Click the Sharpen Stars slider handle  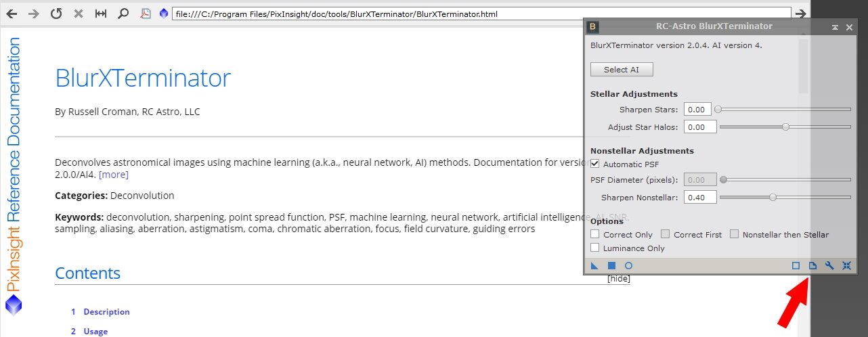pyautogui.click(x=718, y=109)
